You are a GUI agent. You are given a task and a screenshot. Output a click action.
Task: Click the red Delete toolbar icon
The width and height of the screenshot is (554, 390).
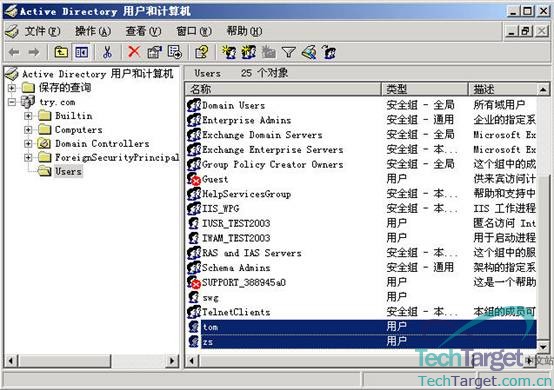[134, 52]
